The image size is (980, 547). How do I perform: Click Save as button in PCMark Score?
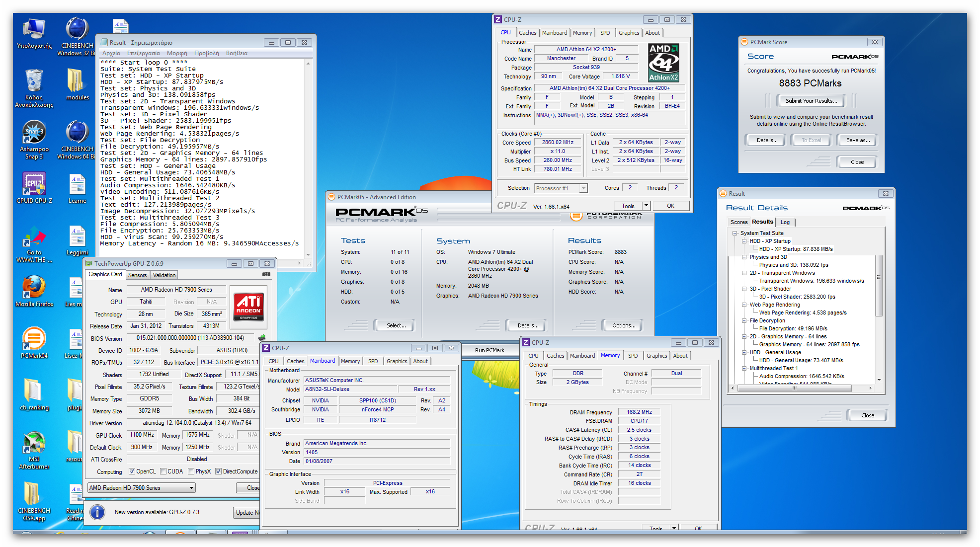pos(858,140)
